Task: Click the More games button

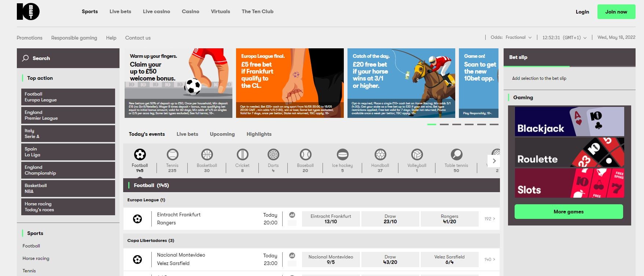Action: point(568,212)
